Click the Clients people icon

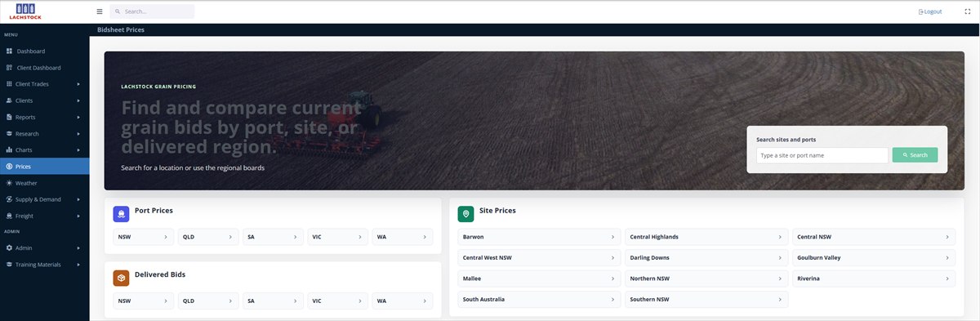(9, 100)
